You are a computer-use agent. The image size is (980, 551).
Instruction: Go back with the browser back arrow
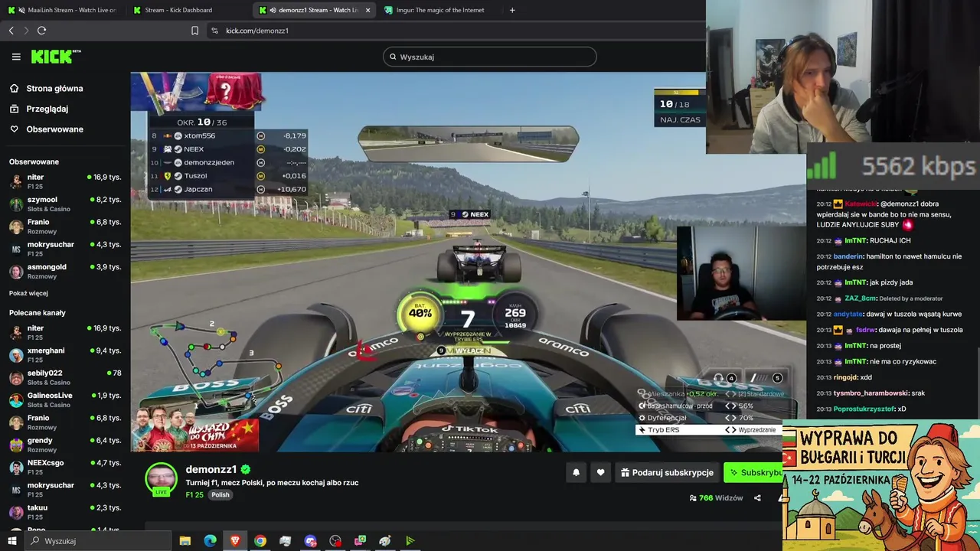pyautogui.click(x=11, y=31)
